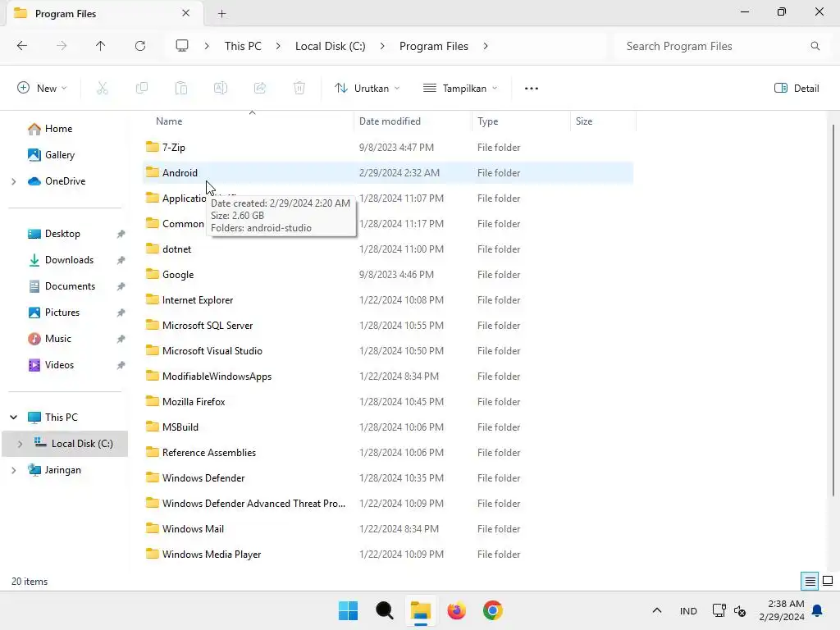Close the Program Files tab

[186, 13]
